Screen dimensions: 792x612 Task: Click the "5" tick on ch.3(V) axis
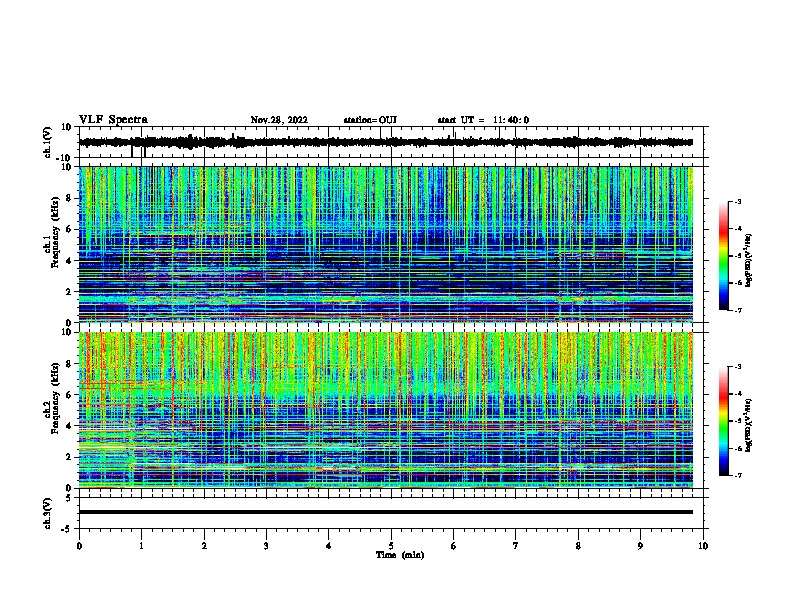[x=69, y=498]
